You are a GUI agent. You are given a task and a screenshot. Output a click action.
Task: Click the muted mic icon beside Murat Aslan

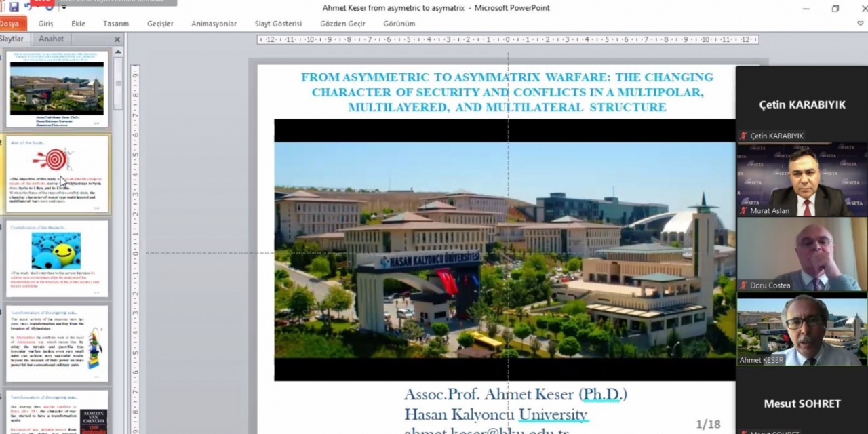744,210
